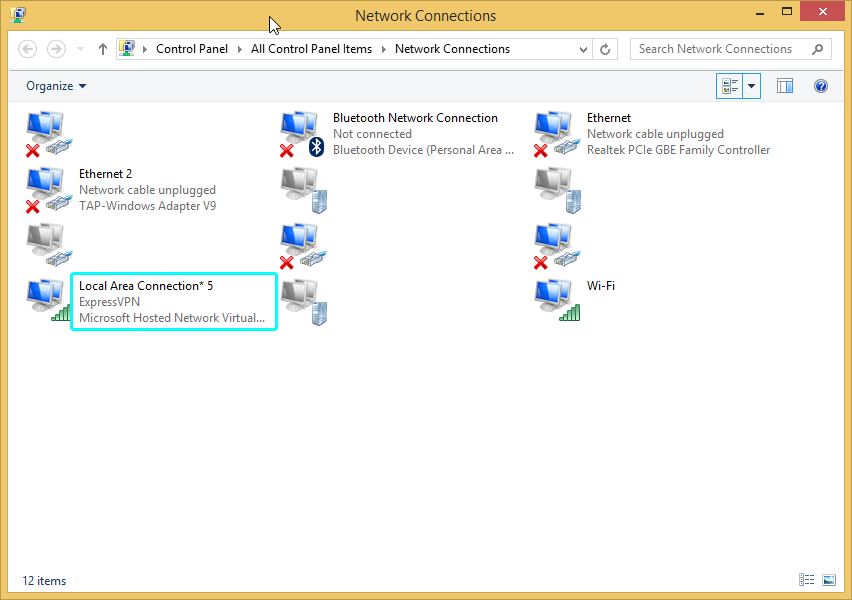Click the address bar network icon
Image resolution: width=852 pixels, height=600 pixels.
[x=127, y=48]
